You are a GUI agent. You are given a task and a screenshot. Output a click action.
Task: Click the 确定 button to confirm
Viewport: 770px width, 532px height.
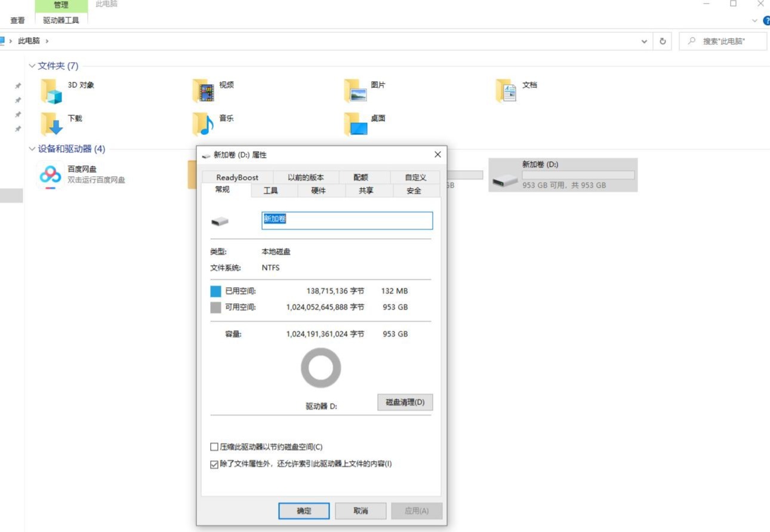point(303,511)
